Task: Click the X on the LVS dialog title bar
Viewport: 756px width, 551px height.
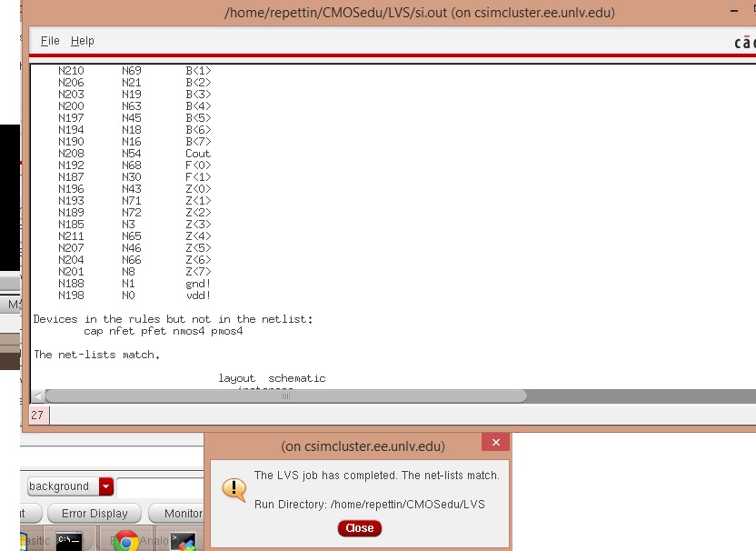Action: coord(495,443)
